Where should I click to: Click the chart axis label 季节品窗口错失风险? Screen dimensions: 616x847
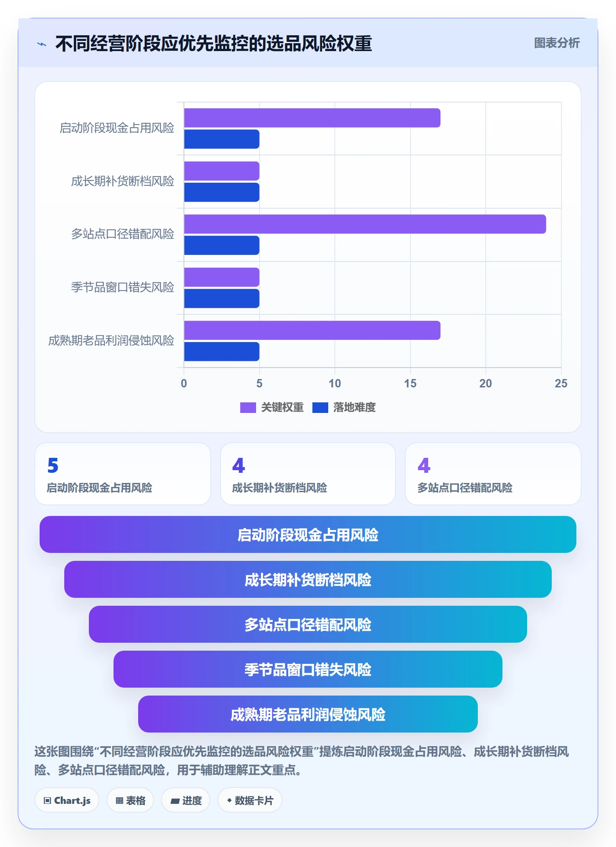tap(122, 287)
